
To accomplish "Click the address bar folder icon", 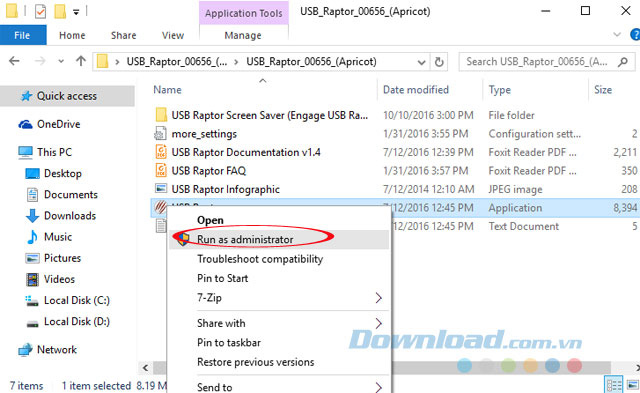I will click(102, 62).
